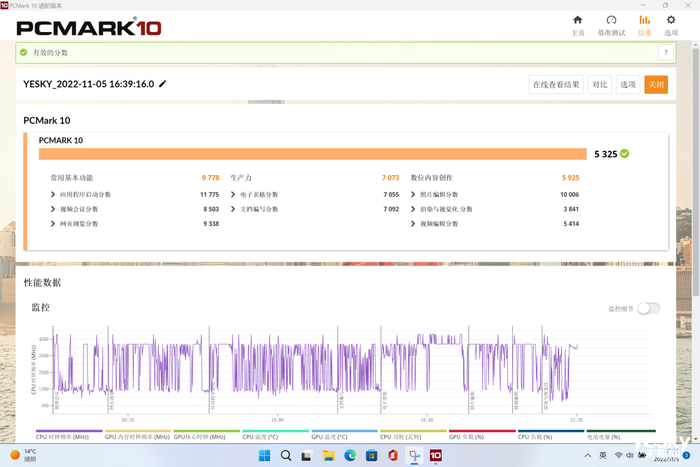Open volume tray icon
700x467 pixels.
pos(629,455)
